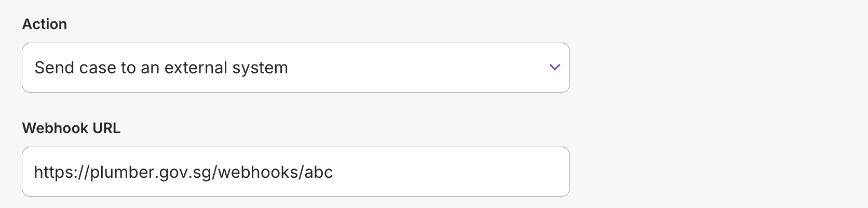Viewport: 868px width, 208px height.
Task: Change the selected action type
Action: (x=295, y=68)
